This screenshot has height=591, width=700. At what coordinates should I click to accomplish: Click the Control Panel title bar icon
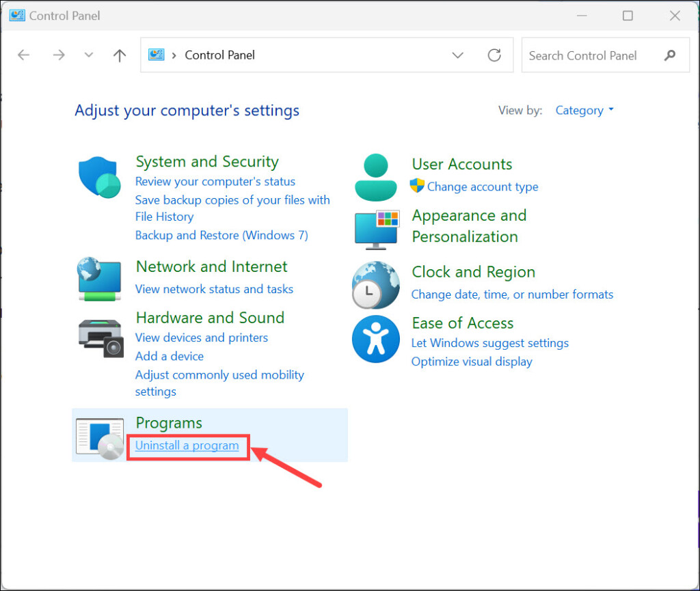(17, 15)
